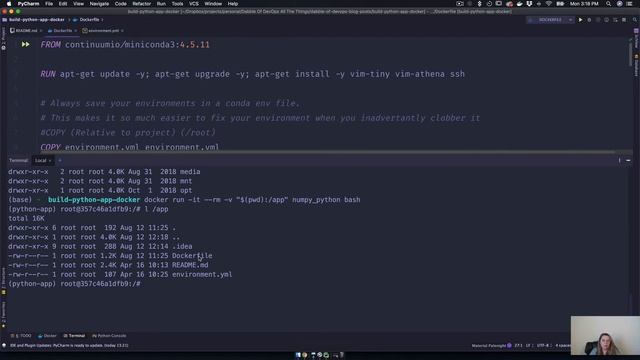Click the terminal listing entry README.md
Image resolution: width=640 pixels, height=360 pixels.
pyautogui.click(x=190, y=265)
